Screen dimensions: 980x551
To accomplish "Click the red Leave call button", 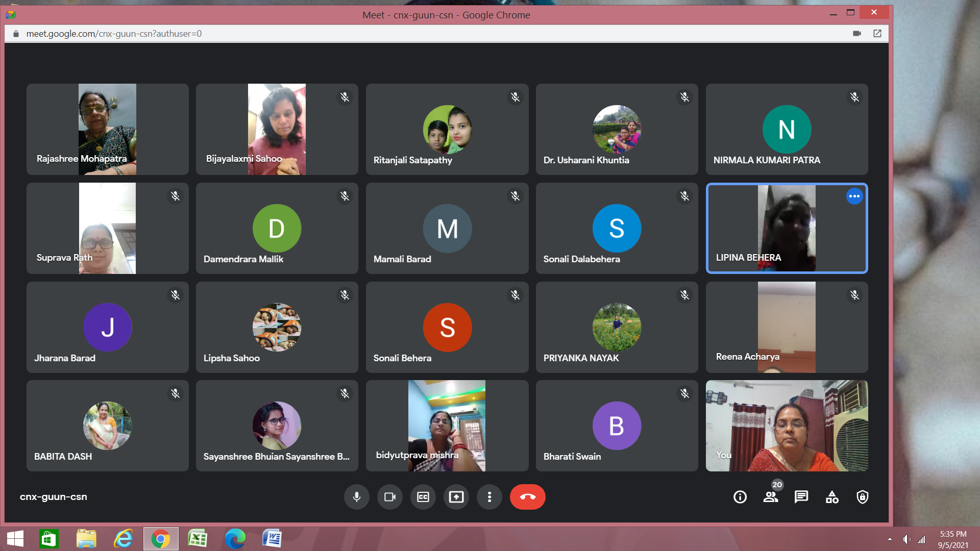I will [x=528, y=497].
